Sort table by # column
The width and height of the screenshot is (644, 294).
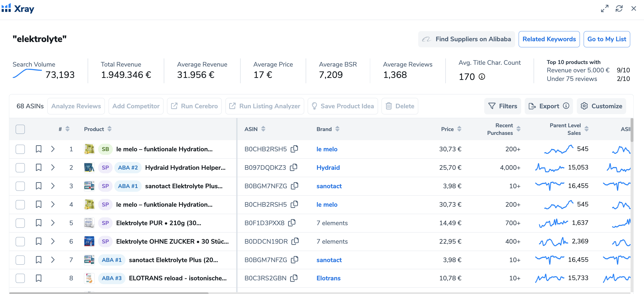tap(68, 129)
